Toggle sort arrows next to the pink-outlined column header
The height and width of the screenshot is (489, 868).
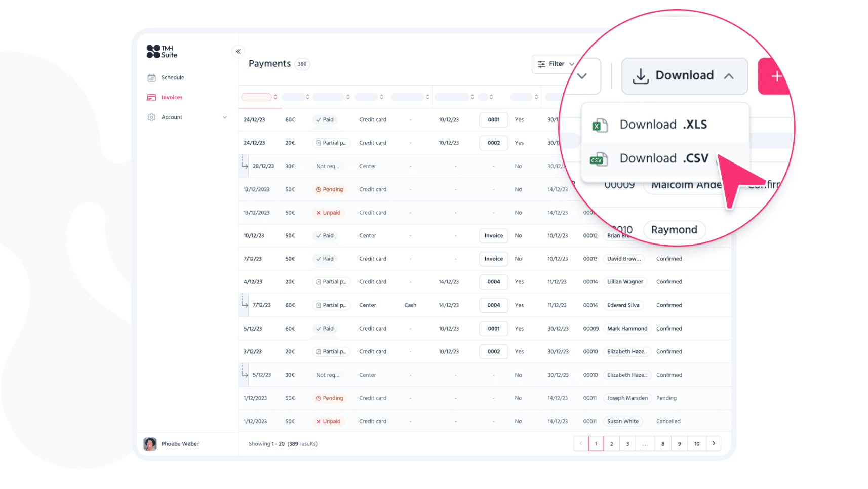pos(275,97)
